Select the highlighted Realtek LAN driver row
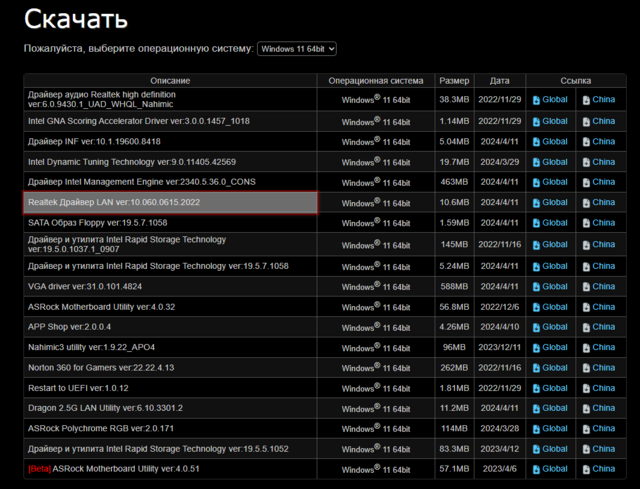 (x=170, y=203)
